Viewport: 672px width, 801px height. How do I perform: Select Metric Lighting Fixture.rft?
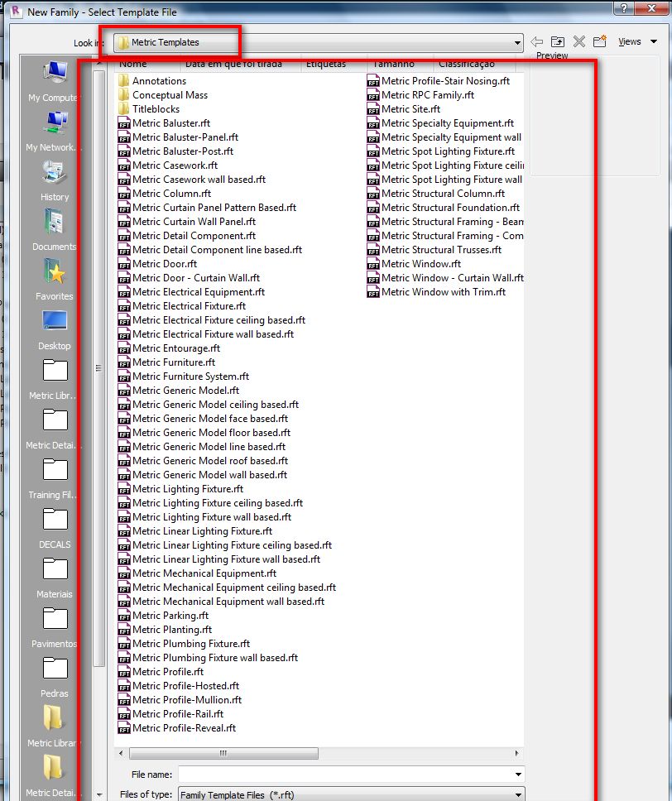point(181,489)
